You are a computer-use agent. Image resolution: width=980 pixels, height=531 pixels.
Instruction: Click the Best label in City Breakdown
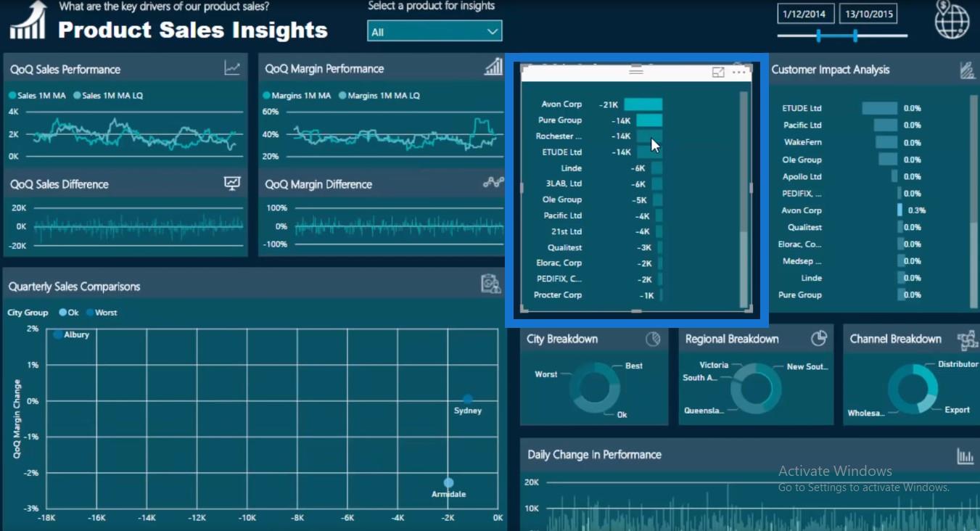pyautogui.click(x=634, y=366)
